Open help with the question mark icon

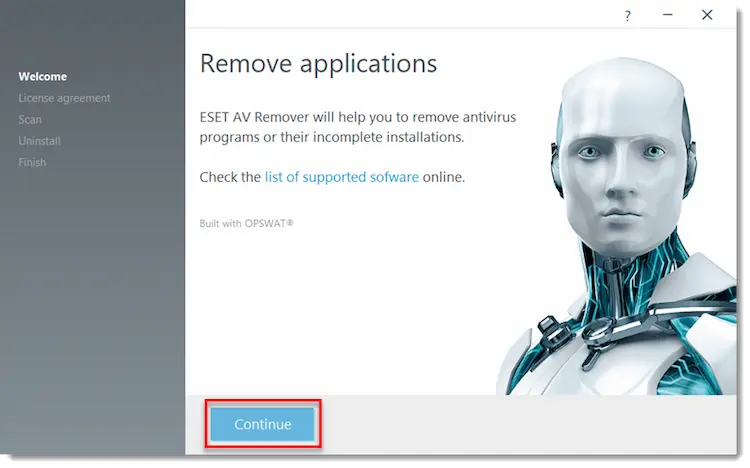(x=628, y=16)
